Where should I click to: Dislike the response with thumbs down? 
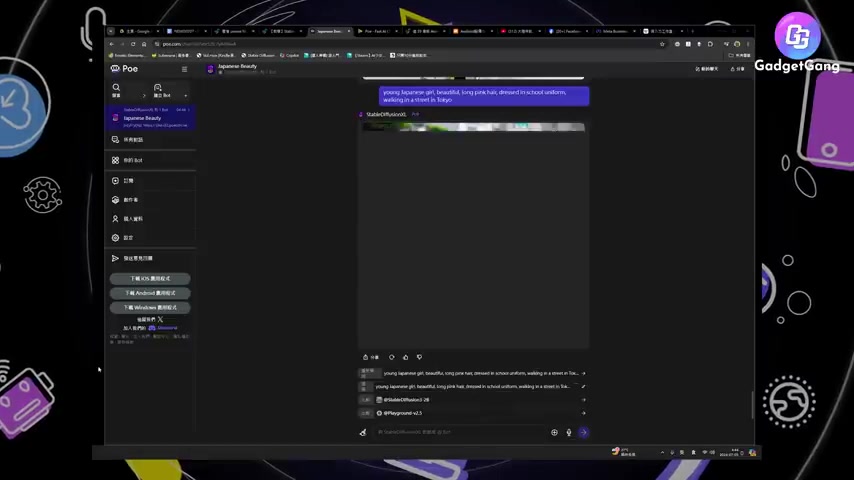[419, 357]
